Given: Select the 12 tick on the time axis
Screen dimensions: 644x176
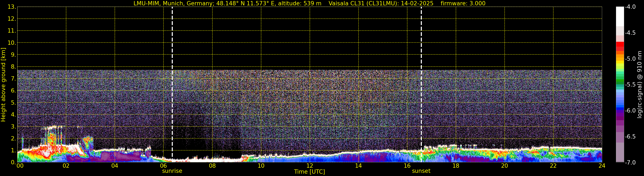Looking at the screenshot, I should (310, 166).
